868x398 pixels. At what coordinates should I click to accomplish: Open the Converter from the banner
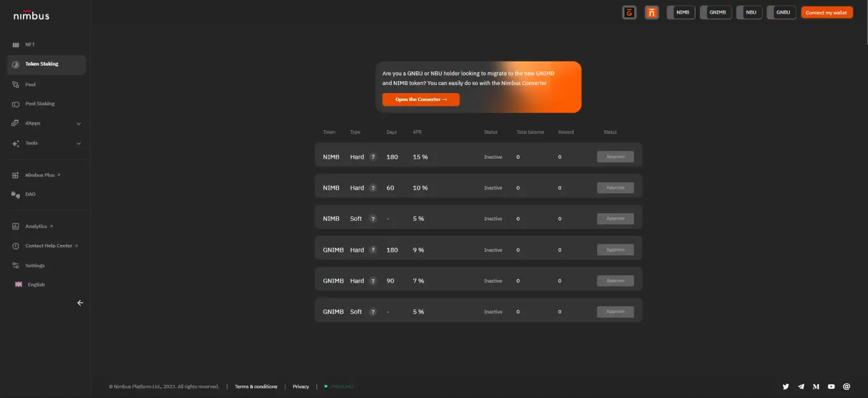click(421, 99)
